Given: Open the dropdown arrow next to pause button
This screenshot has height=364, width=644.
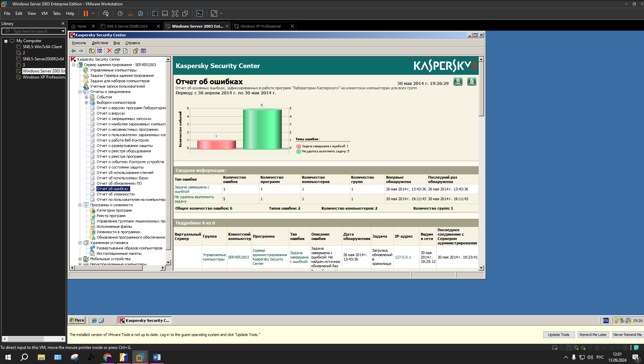Looking at the screenshot, I should (93, 13).
